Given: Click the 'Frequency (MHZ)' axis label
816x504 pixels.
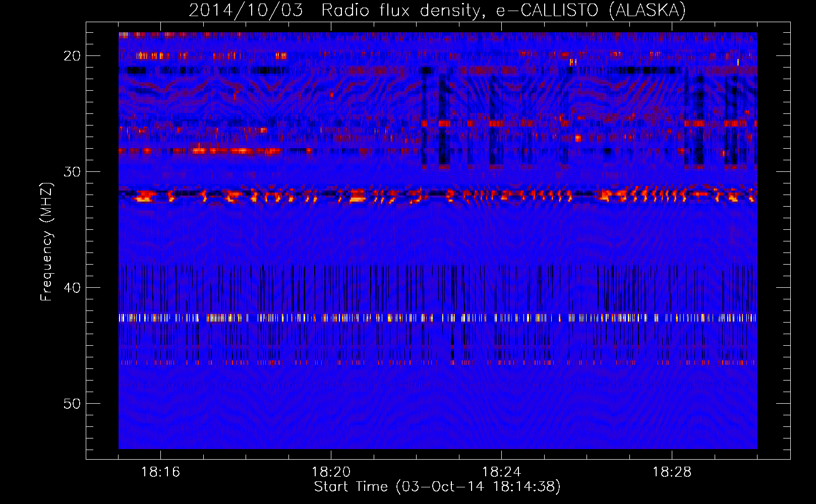Looking at the screenshot, I should [46, 242].
